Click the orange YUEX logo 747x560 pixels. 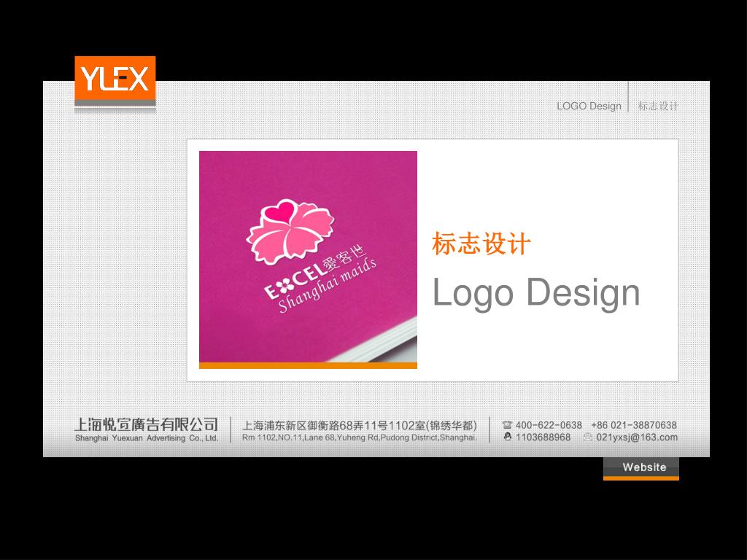pos(115,82)
